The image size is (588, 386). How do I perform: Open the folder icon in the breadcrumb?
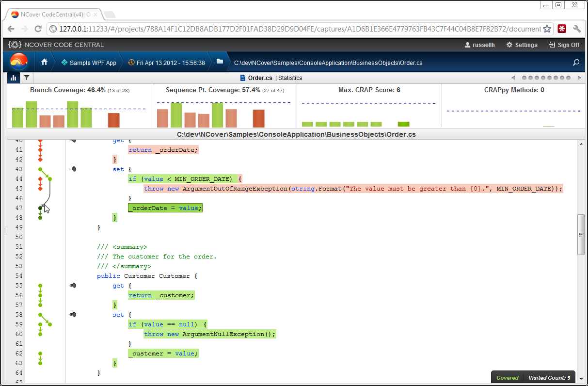[x=220, y=62]
